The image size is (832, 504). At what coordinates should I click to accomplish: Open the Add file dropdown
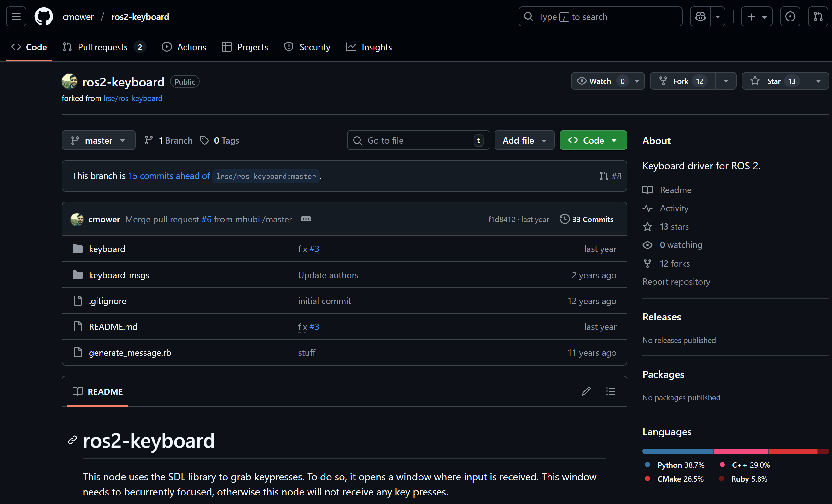coord(524,140)
